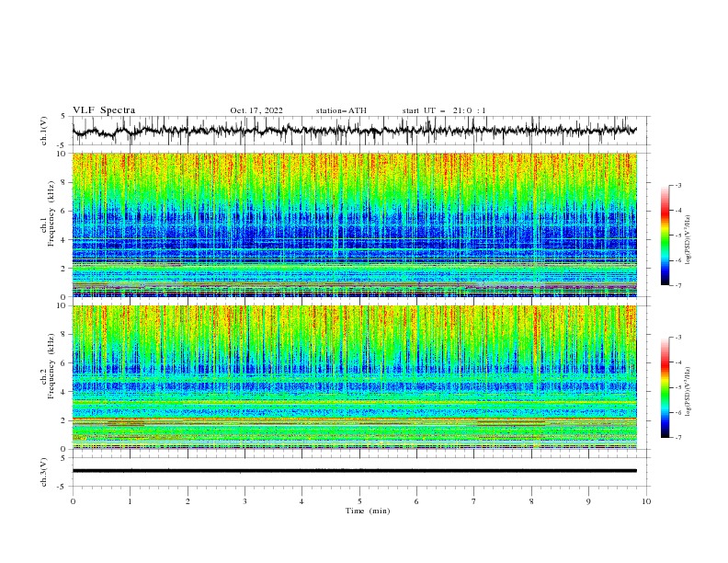Viewport: 728px width, 563px height.
Task: Click the ch.1 colorbar "log(PSD)(V²/Hz)" label
Action: point(688,240)
